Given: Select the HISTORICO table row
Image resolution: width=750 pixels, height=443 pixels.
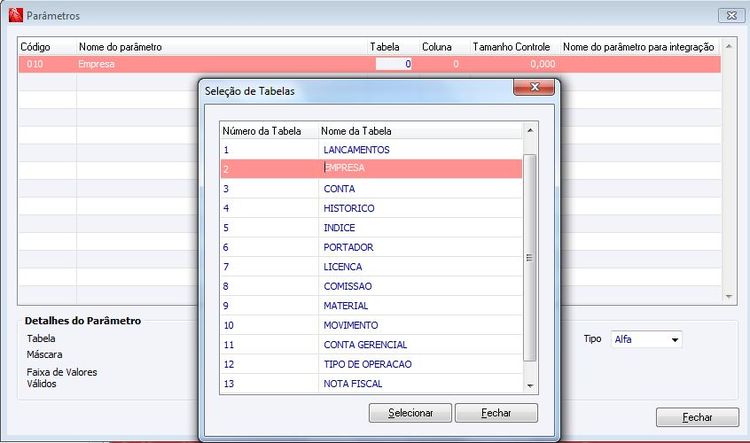Looking at the screenshot, I should (x=371, y=208).
